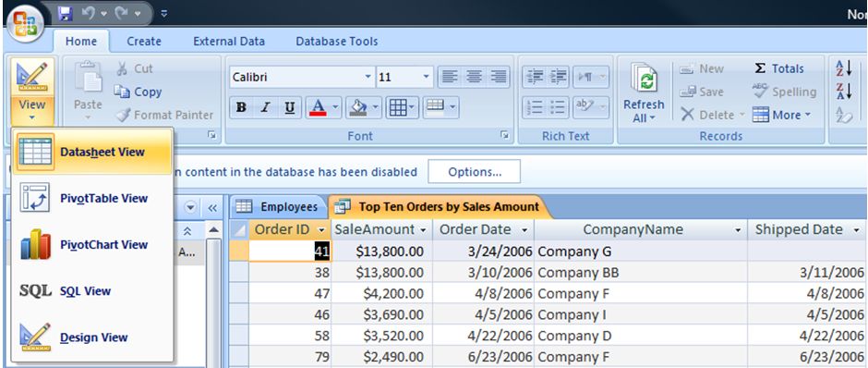Open the font size 11 dropdown
The height and width of the screenshot is (368, 868).
coord(426,77)
